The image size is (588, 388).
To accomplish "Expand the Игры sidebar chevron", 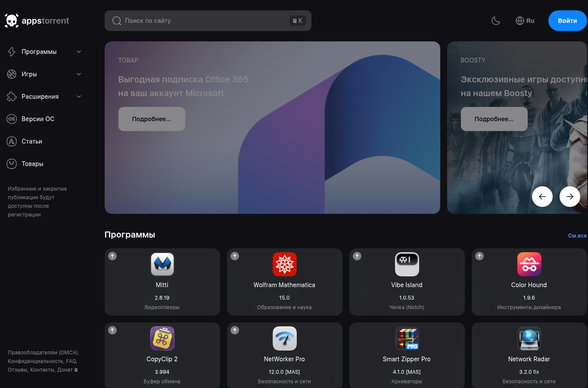I will coord(79,74).
